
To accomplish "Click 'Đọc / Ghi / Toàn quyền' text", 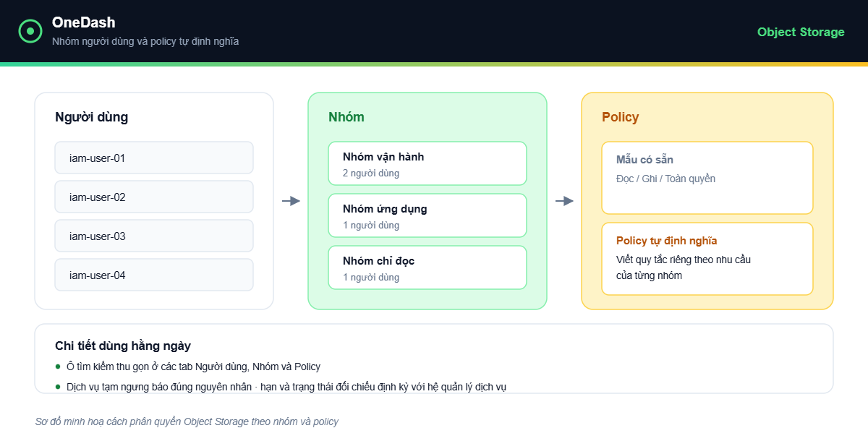I will click(x=665, y=179).
